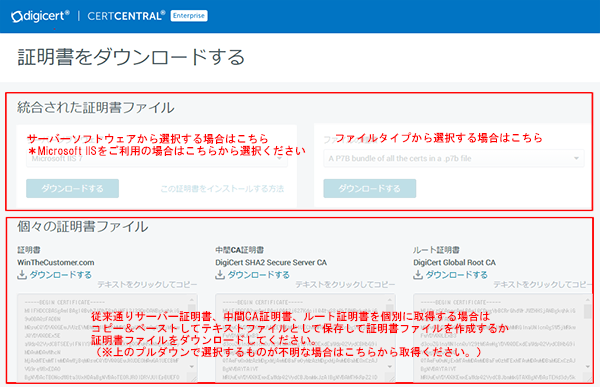
Task: Click the scrollbar of the root certificate box
Action: pyautogui.click(x=588, y=333)
